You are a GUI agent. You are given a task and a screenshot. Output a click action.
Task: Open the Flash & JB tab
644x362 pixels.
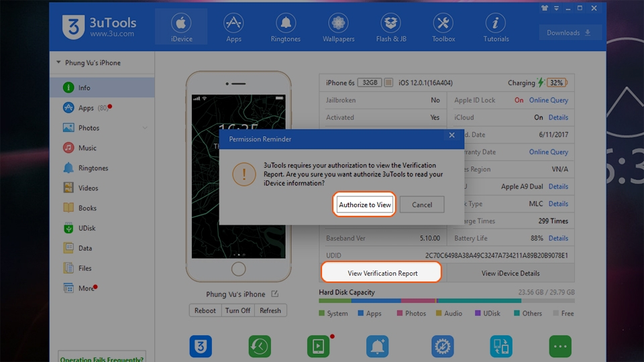point(391,27)
